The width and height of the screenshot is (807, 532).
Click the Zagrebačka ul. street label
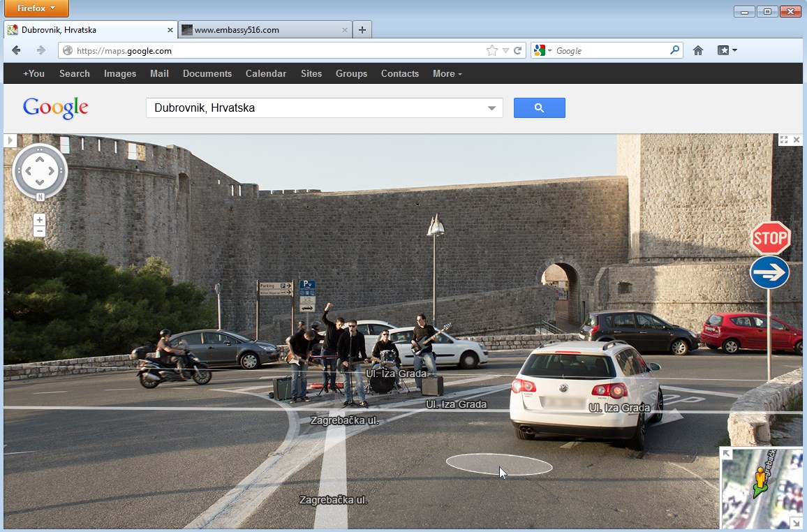(x=345, y=420)
